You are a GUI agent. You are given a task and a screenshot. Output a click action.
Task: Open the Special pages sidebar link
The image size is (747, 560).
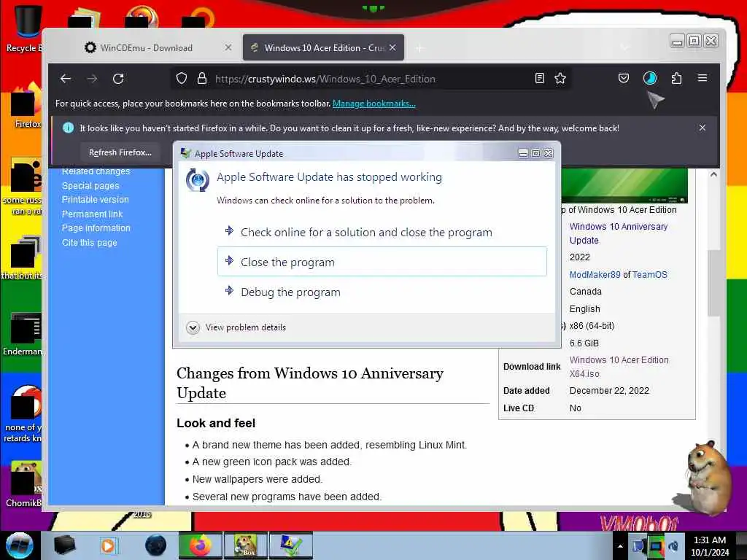coord(90,186)
